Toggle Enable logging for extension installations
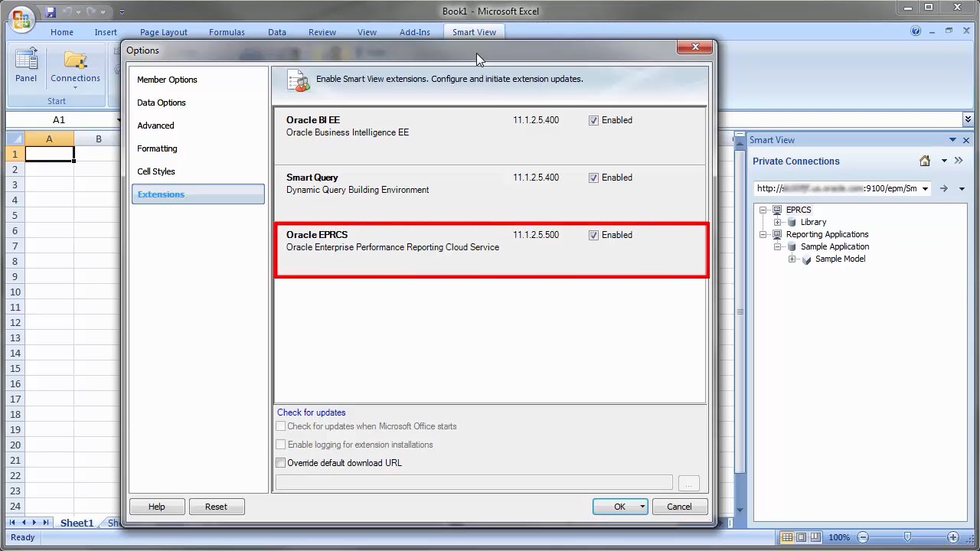Viewport: 980px width, 551px height. tap(281, 445)
